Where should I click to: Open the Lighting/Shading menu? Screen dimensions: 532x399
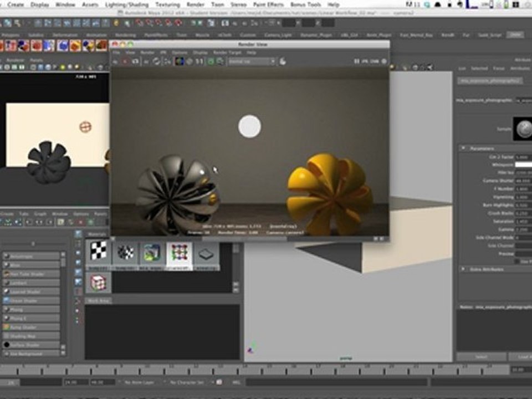[x=127, y=5]
